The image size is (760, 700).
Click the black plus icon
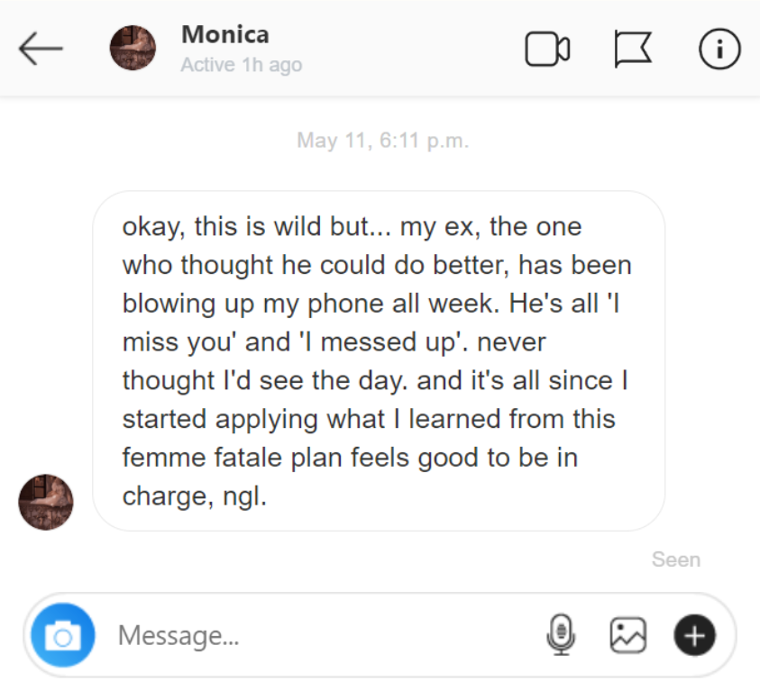point(694,636)
